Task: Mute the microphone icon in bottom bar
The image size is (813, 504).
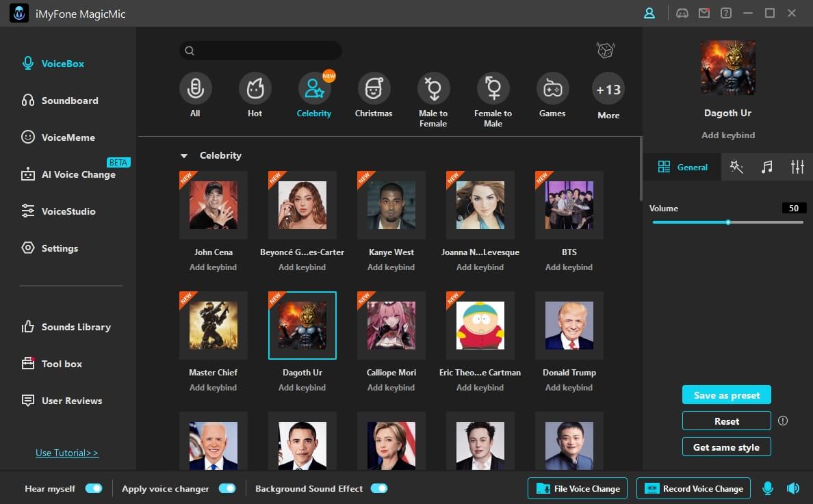Action: coord(768,488)
